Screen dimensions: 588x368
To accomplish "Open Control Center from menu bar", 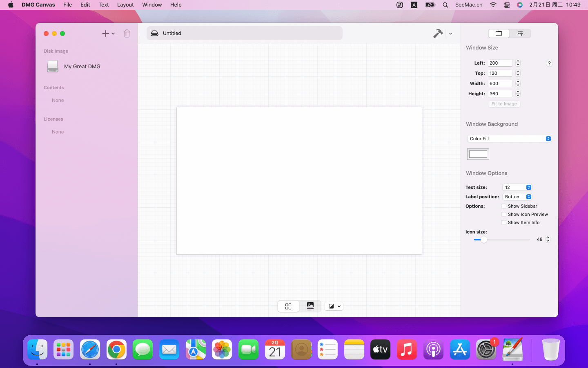I will [507, 5].
